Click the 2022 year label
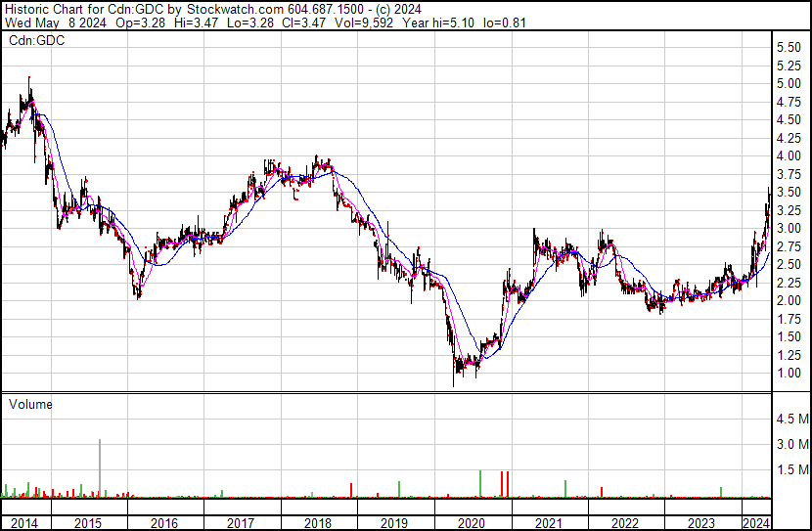The image size is (812, 531). coord(624,523)
